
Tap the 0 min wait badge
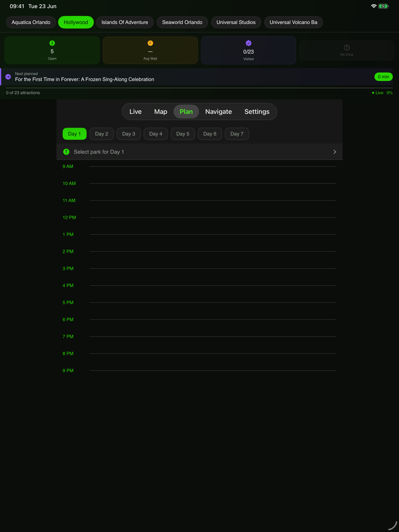383,77
